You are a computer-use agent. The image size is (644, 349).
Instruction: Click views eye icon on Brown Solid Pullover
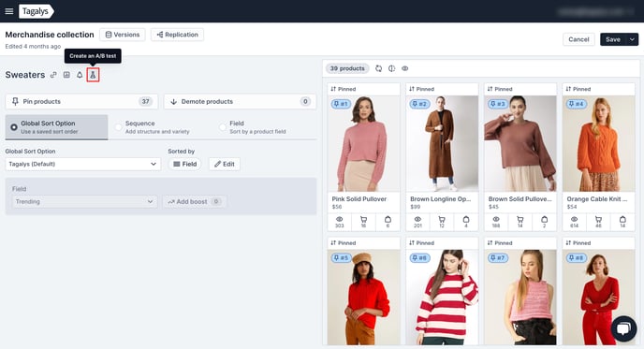[496, 219]
